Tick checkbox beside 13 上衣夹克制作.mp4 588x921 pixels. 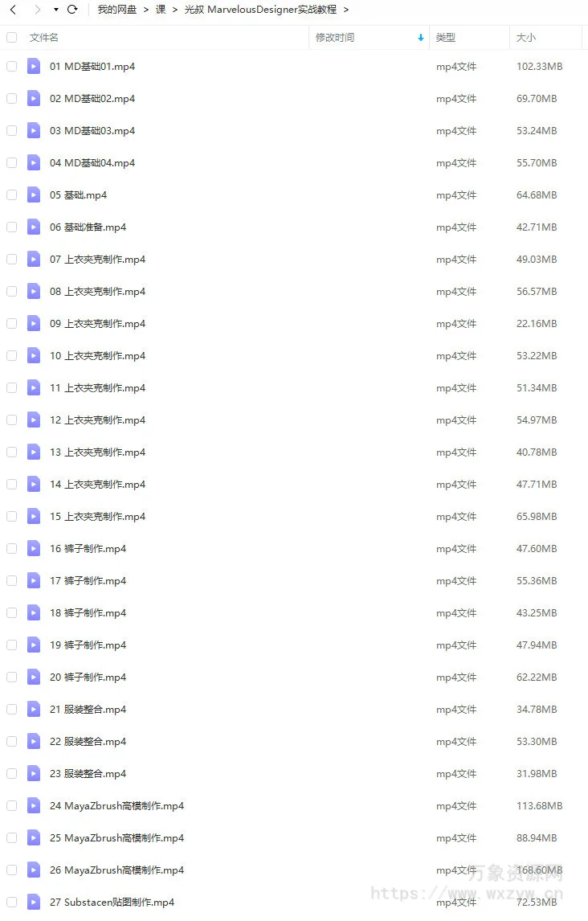(12, 452)
